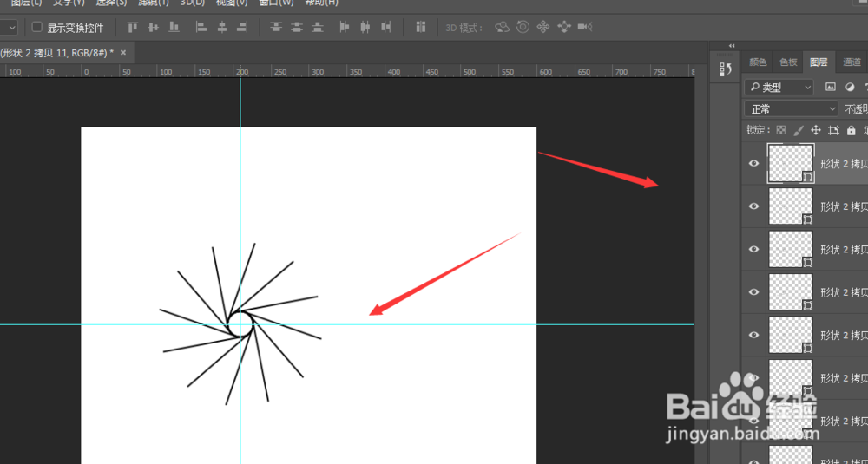The width and height of the screenshot is (868, 464).
Task: Click the 锁定: label in Layers panel
Action: tap(758, 130)
